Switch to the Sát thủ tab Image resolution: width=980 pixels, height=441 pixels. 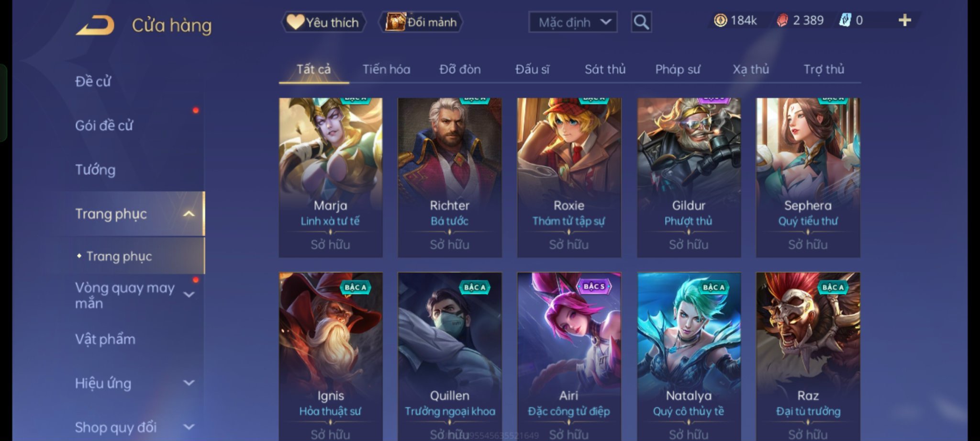(x=605, y=69)
